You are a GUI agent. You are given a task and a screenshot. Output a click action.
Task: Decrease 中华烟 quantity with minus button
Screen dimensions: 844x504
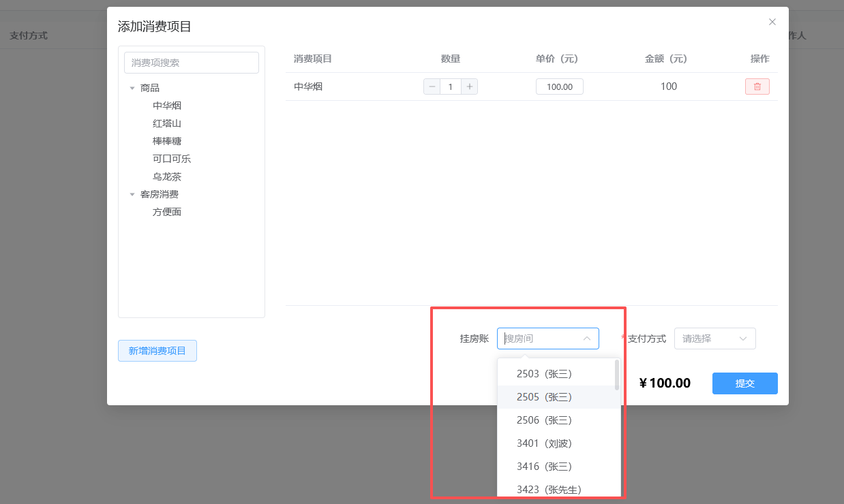432,86
